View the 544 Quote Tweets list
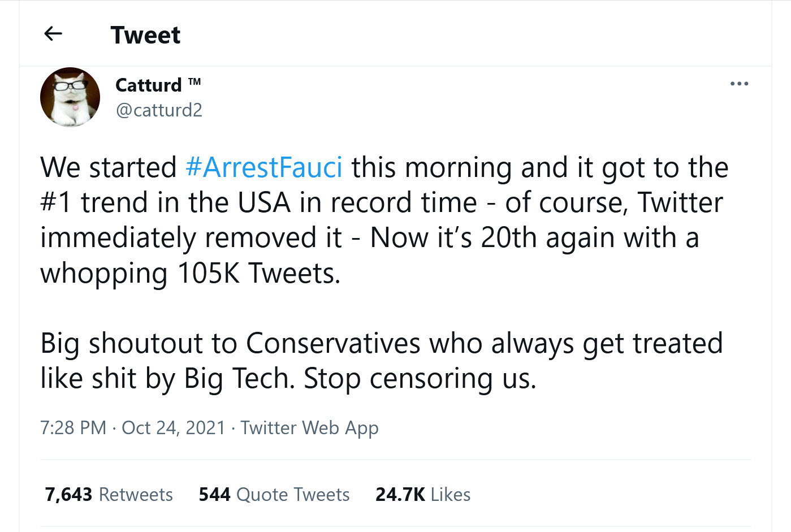Screen dimensions: 791x532 point(274,494)
